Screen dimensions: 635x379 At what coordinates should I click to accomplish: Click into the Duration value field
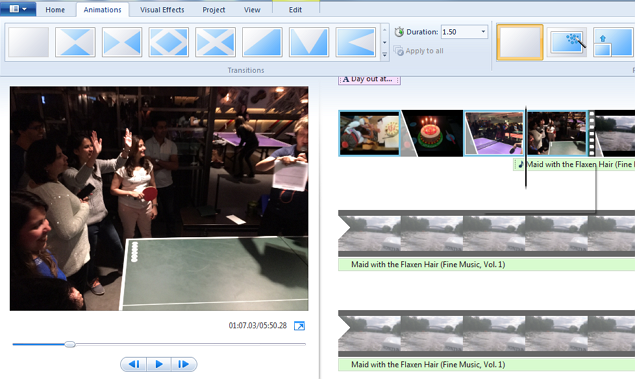click(x=460, y=32)
